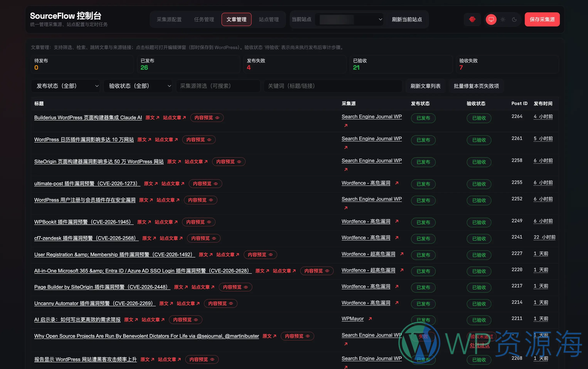Switch to light mode using sun icon

coord(503,19)
